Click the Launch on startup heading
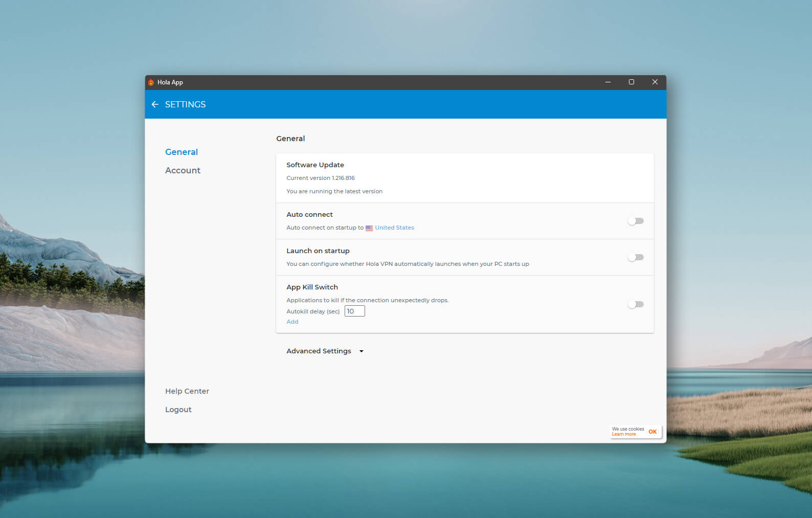This screenshot has height=518, width=812. [318, 251]
